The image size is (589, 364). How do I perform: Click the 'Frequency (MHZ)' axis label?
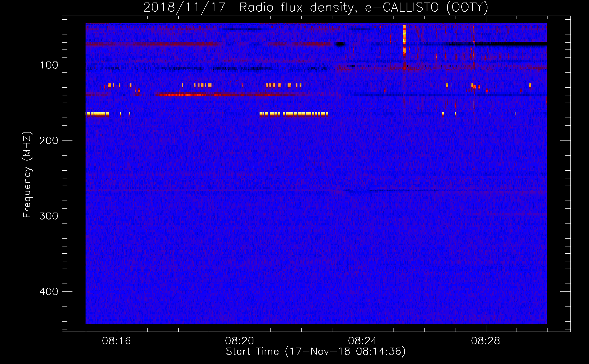coord(27,175)
